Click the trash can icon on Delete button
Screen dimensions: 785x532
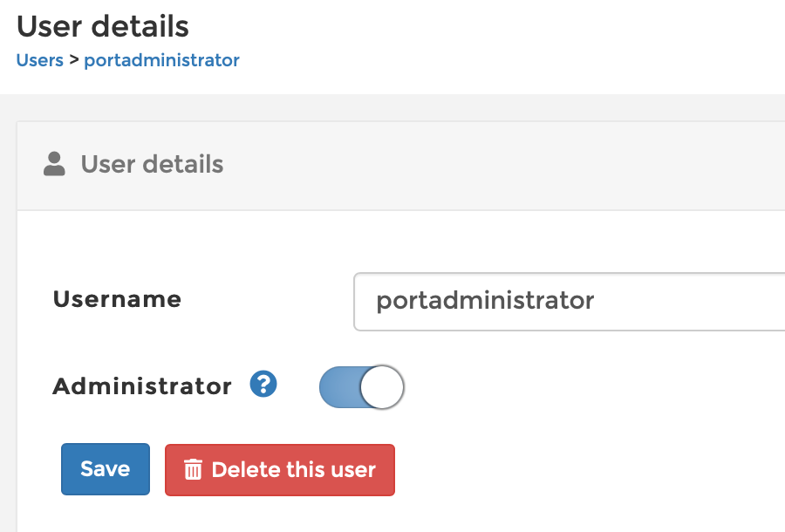click(193, 470)
